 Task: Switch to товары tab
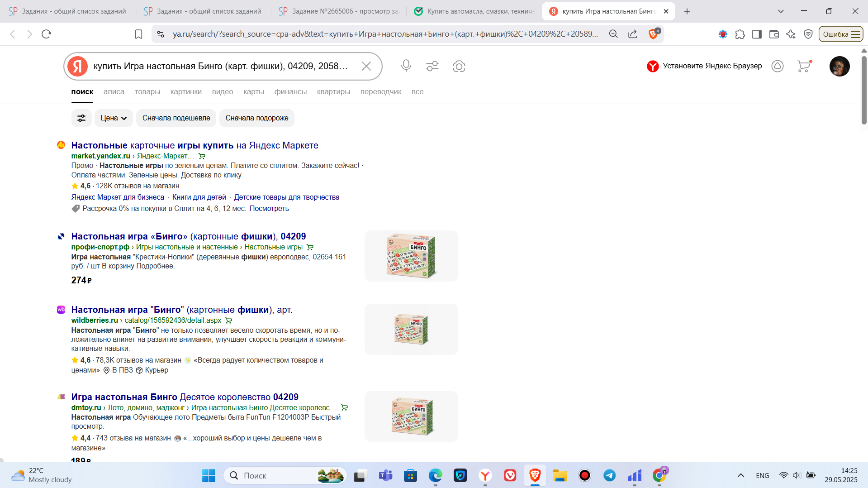(147, 92)
